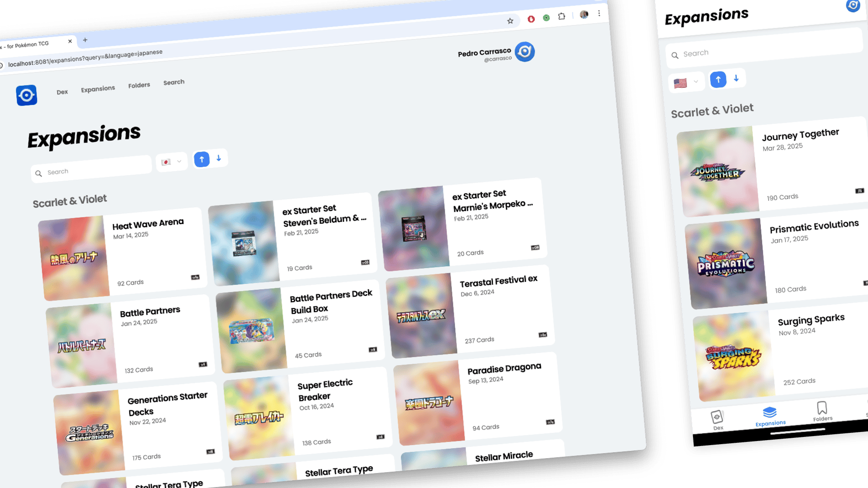Close the Pokémon TCG browser tab
868x488 pixels.
point(70,41)
